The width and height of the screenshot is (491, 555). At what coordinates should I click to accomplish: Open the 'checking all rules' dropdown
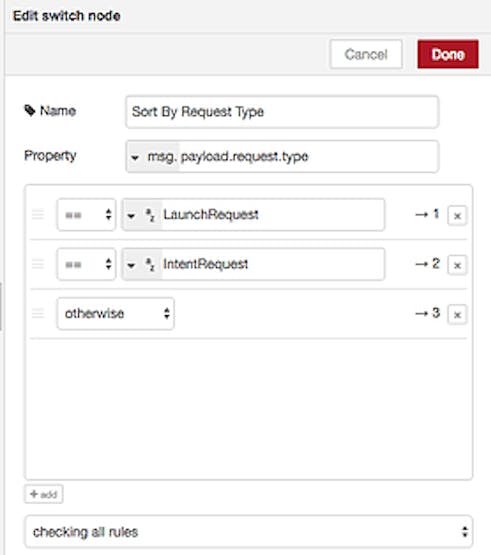point(249,532)
